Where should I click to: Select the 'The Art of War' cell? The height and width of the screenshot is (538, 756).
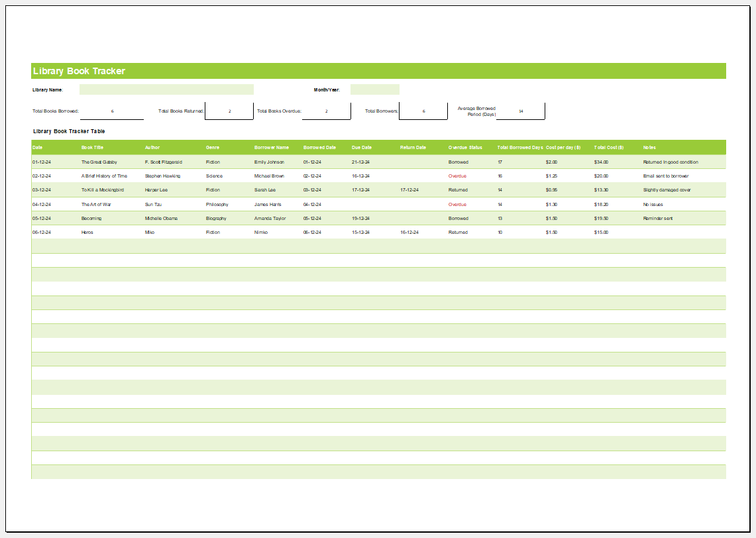click(x=96, y=205)
